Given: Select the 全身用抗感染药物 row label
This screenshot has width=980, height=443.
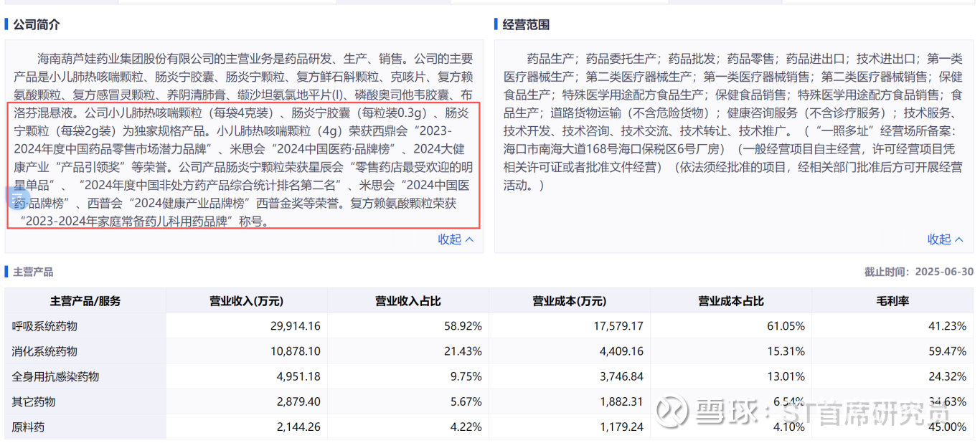Looking at the screenshot, I should (x=55, y=376).
